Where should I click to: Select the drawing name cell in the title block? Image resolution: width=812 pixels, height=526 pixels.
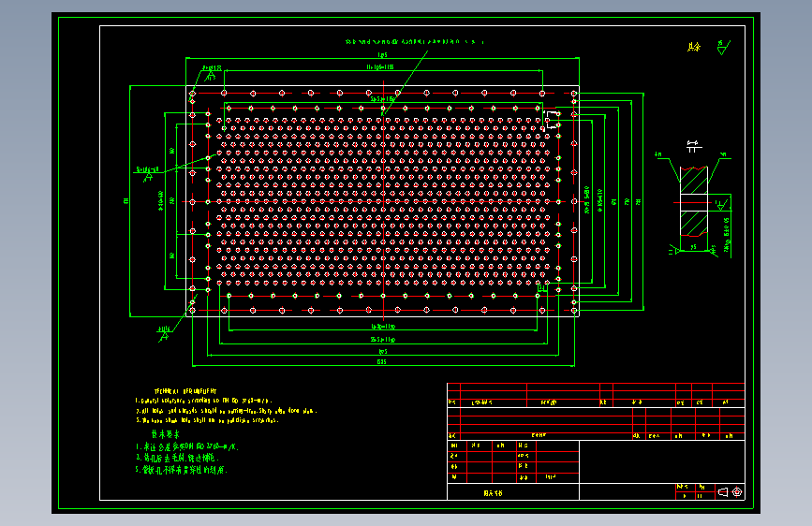click(x=512, y=492)
